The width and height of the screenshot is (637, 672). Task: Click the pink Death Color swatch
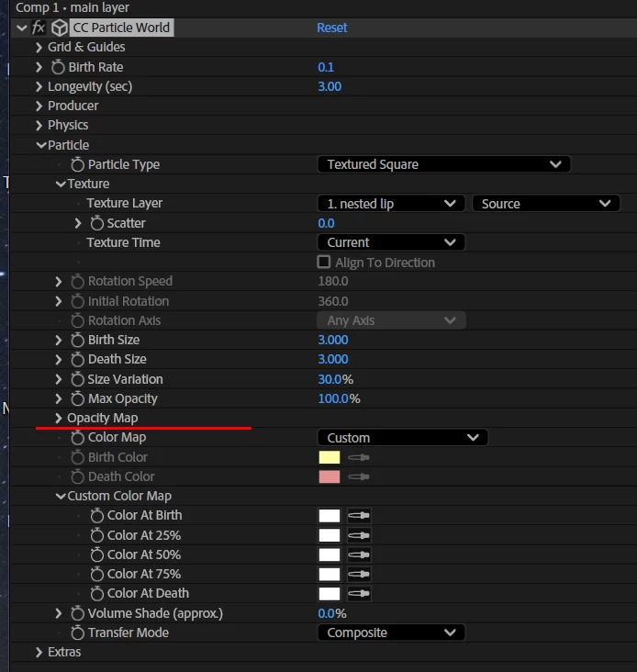pos(330,476)
